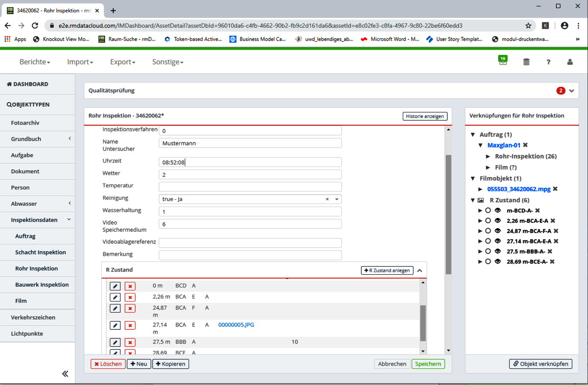588x385 pixels.
Task: Collapse the sidebar with double-arrow icon
Action: tap(65, 374)
